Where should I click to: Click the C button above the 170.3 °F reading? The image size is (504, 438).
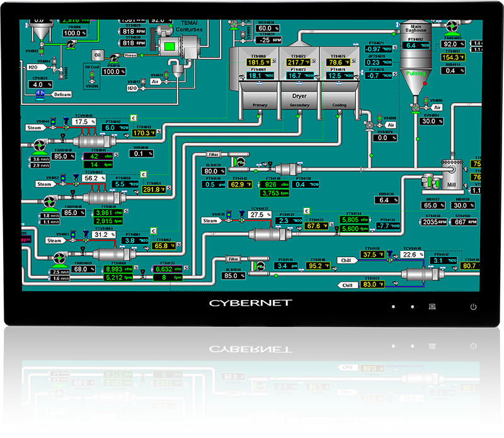click(134, 118)
